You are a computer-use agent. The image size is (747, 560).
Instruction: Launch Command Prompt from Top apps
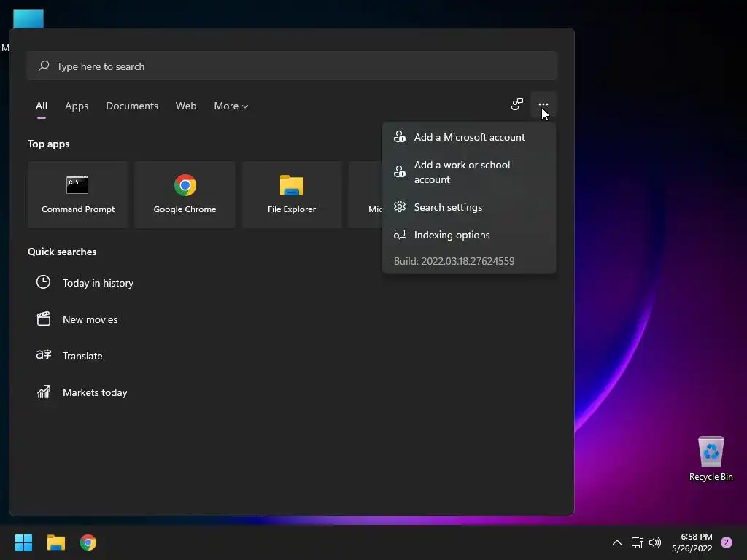[78, 194]
